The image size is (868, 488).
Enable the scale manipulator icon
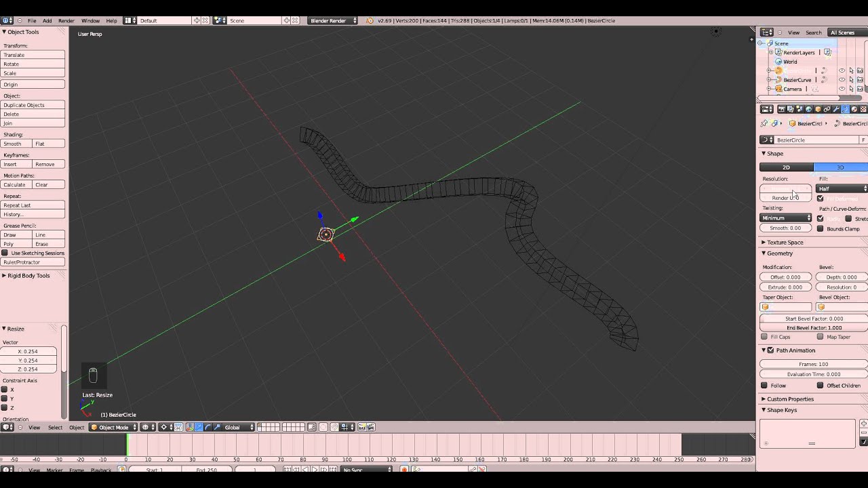[x=217, y=427]
